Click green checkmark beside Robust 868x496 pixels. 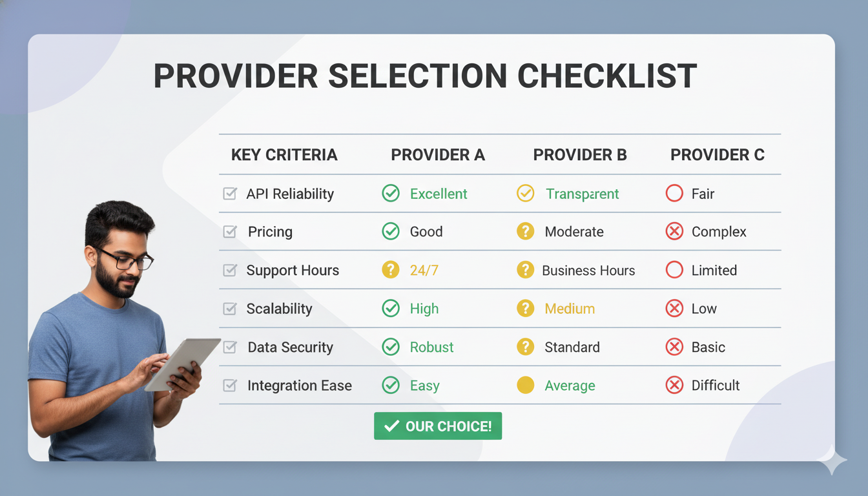tap(391, 347)
